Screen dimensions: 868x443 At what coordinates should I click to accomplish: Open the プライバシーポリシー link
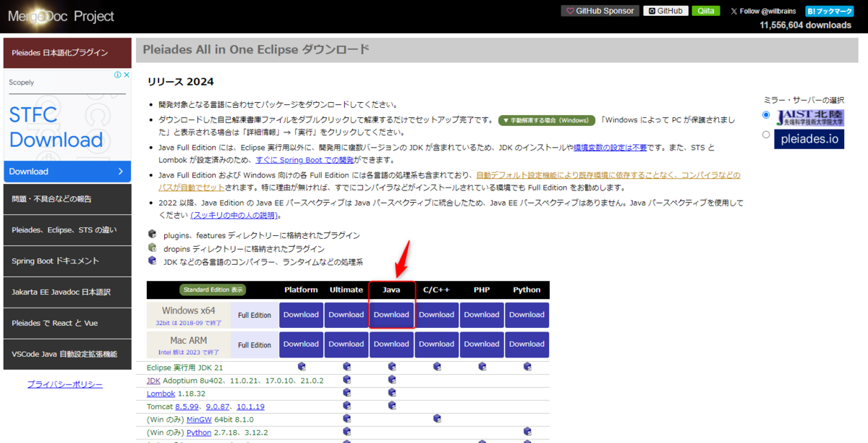tap(65, 384)
